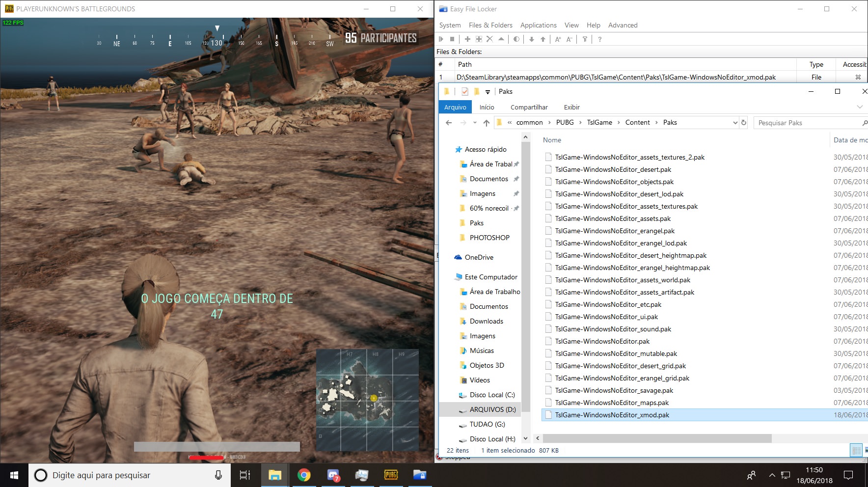Open PUBG from the taskbar

[391, 475]
